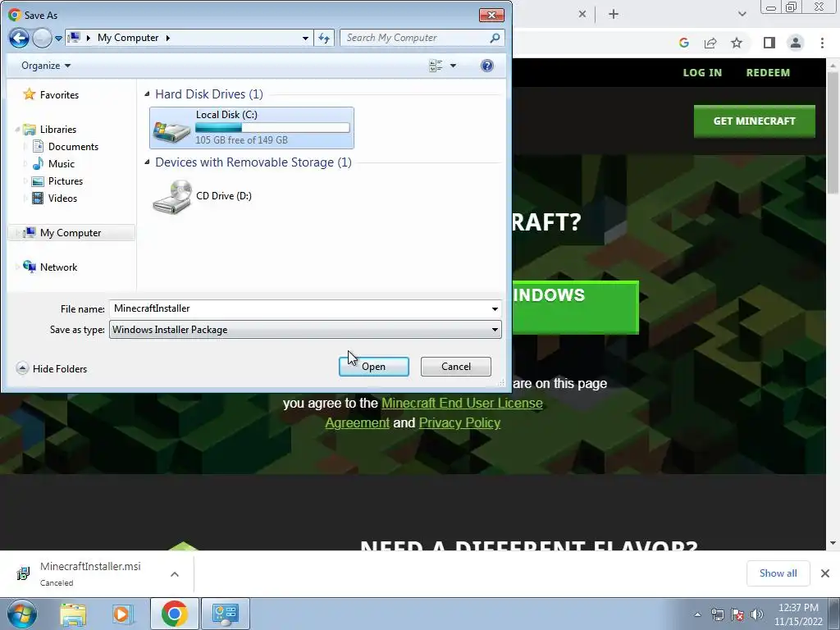Select Local Disk (C:) drive

[252, 127]
